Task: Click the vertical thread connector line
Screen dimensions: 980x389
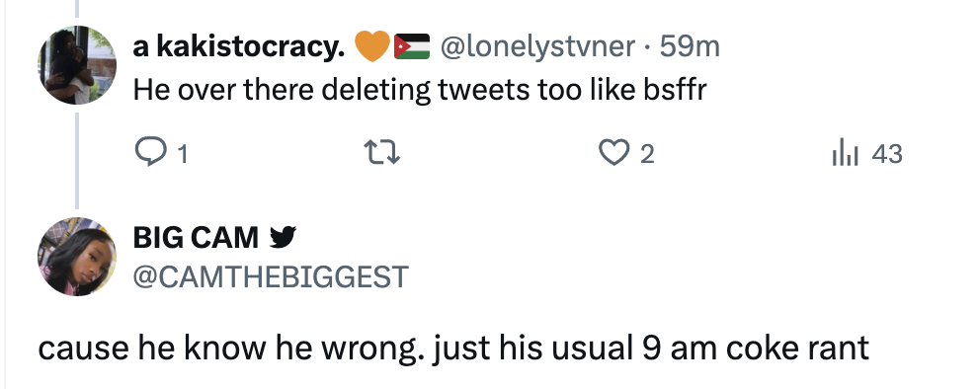Action: 77,161
